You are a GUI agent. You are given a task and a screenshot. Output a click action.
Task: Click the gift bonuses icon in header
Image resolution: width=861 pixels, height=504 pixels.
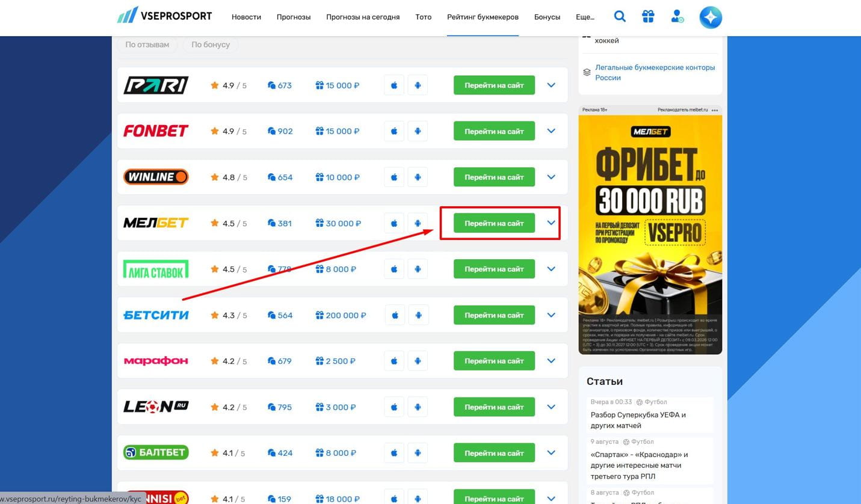[648, 17]
